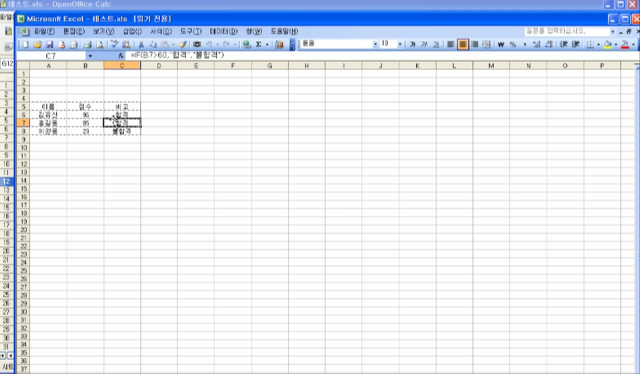Click cell C5 containing 비고

pos(122,106)
